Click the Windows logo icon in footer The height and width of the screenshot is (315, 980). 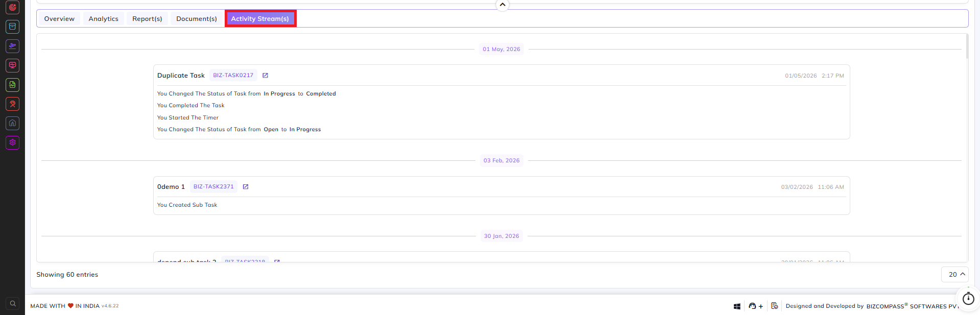pos(737,306)
